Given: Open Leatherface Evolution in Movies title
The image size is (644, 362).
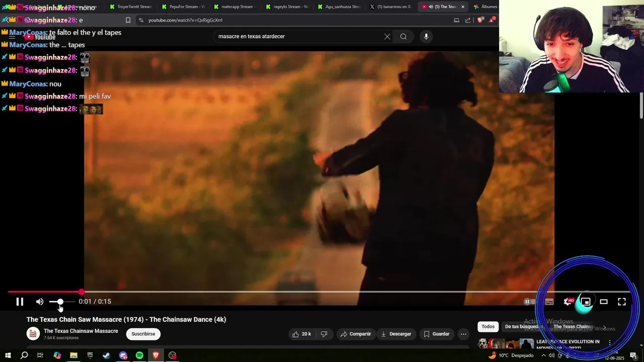Looking at the screenshot, I should 568,344.
